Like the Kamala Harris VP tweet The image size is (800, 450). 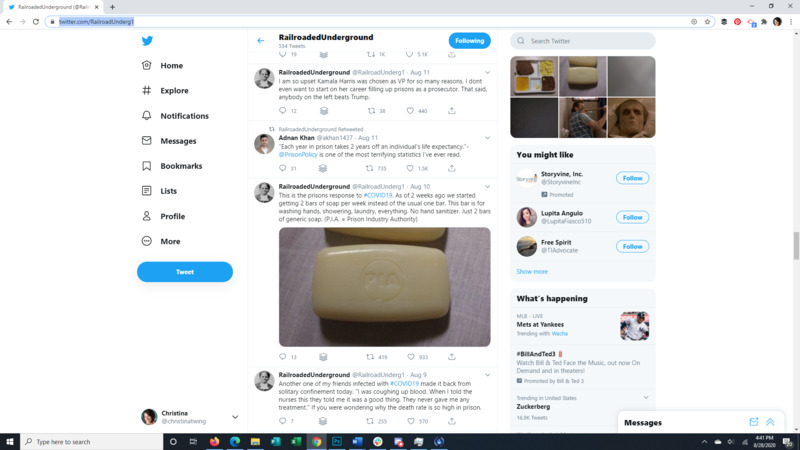[x=410, y=111]
